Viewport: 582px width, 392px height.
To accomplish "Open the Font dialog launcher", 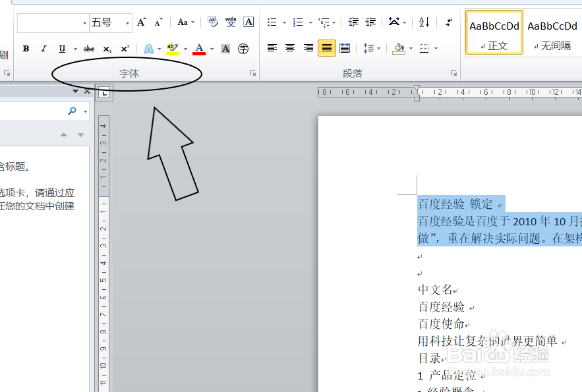I will (x=252, y=73).
